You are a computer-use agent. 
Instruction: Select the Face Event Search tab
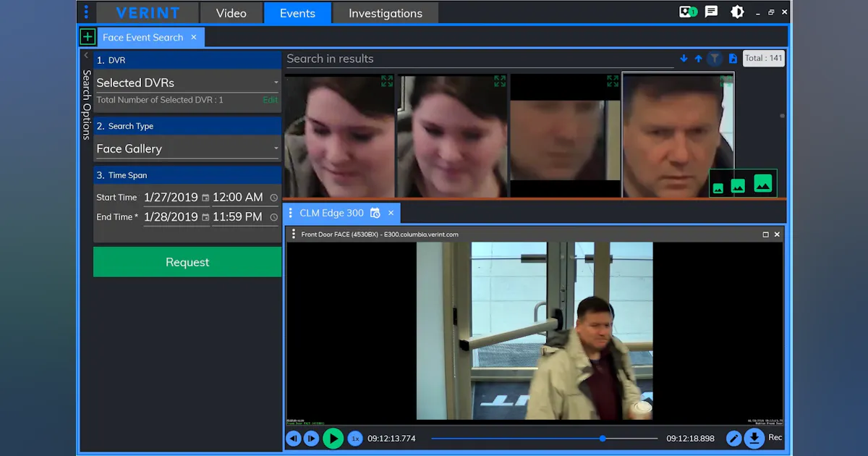142,37
